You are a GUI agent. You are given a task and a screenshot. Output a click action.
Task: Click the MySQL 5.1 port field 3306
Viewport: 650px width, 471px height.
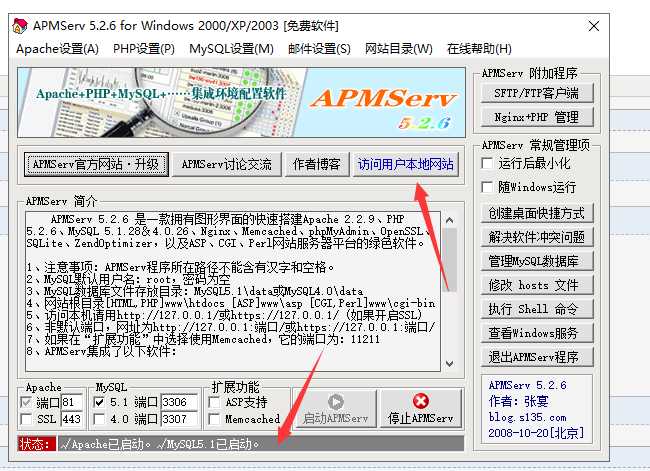(179, 402)
